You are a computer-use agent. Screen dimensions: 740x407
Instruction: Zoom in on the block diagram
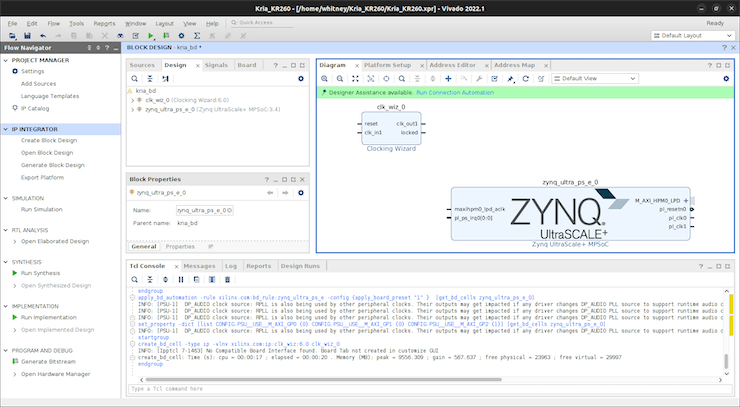(x=324, y=79)
